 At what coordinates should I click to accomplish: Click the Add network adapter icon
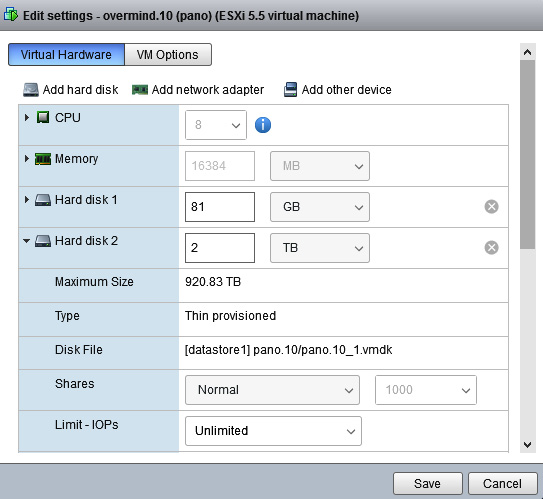pos(140,90)
